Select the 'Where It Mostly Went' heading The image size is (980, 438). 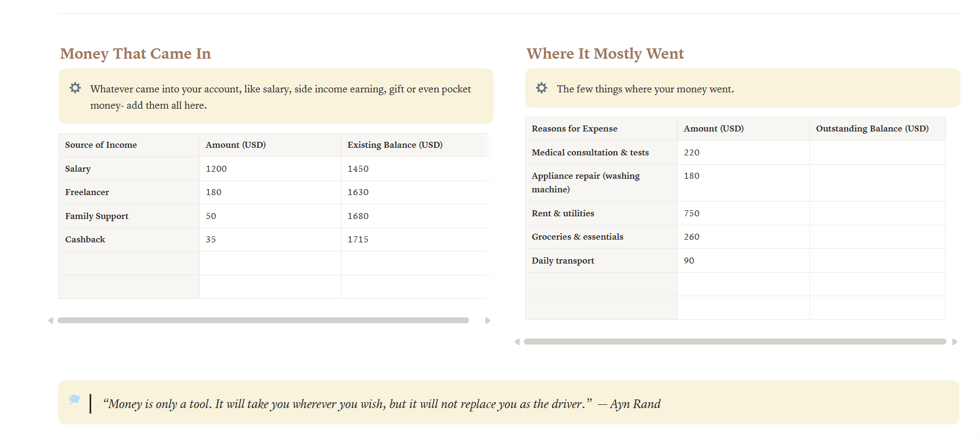coord(605,54)
